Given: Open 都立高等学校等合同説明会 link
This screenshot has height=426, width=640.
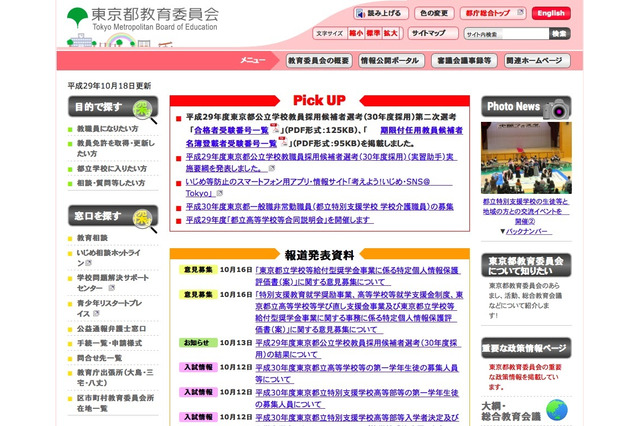Looking at the screenshot, I should [280, 220].
